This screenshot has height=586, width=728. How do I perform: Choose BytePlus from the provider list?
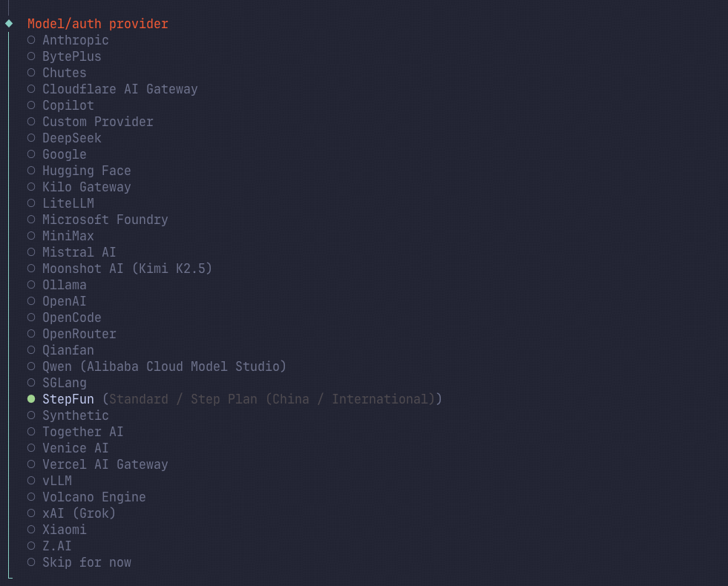tap(64, 56)
